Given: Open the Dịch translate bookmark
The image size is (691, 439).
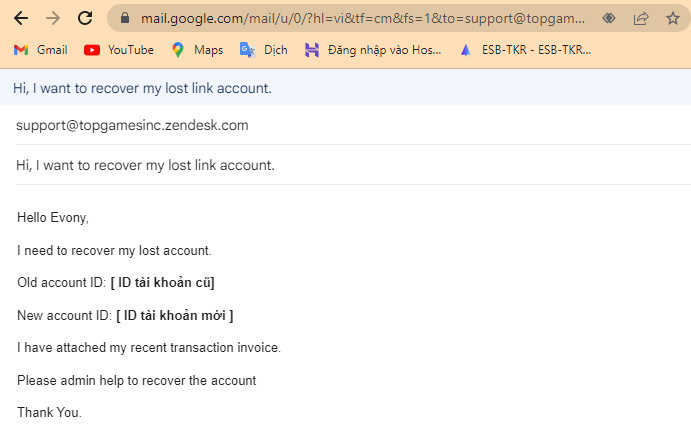Looking at the screenshot, I should [264, 49].
